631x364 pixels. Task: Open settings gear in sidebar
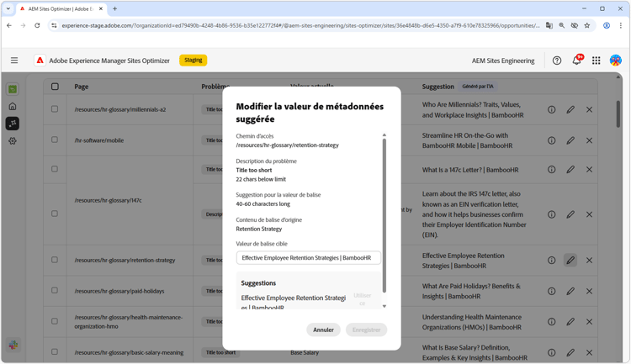click(x=13, y=141)
